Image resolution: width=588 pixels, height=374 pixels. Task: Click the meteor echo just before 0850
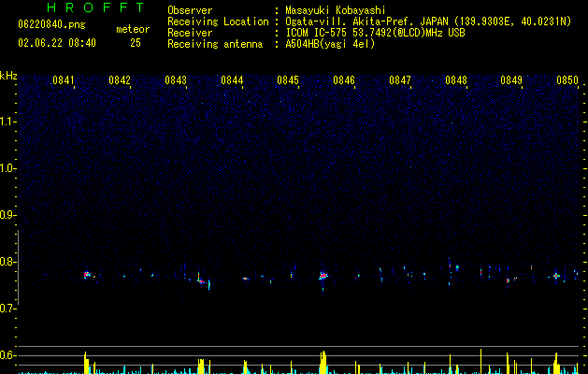(556, 276)
